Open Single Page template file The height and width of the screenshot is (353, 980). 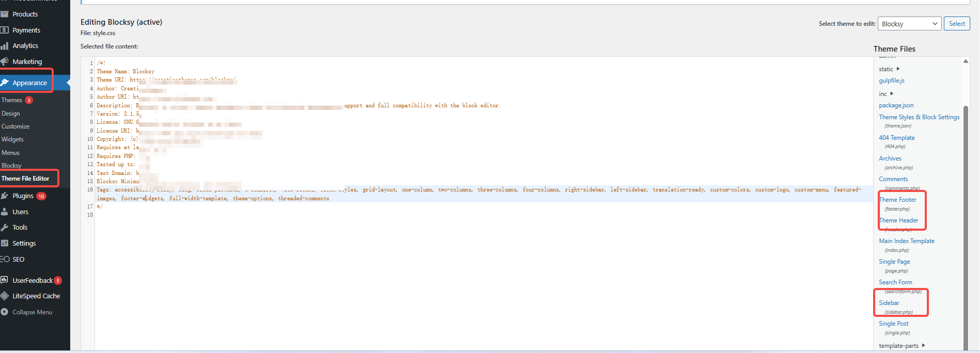[x=894, y=262]
